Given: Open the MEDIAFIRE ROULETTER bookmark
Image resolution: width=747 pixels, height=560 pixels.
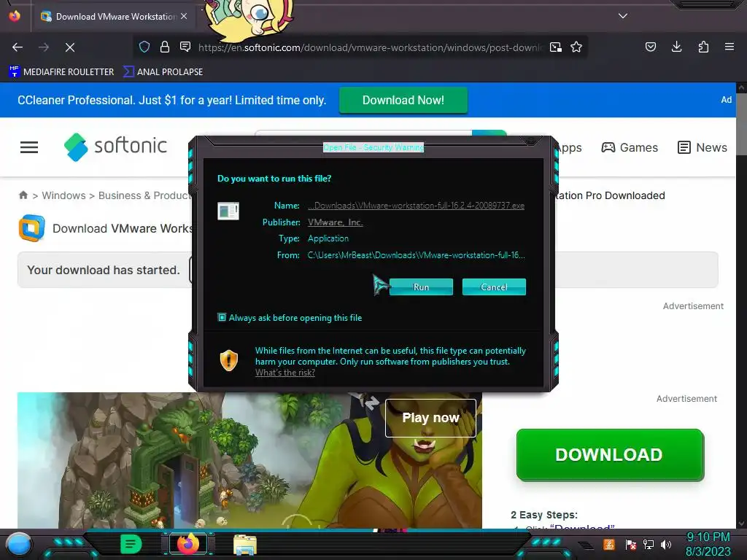Looking at the screenshot, I should pos(61,72).
